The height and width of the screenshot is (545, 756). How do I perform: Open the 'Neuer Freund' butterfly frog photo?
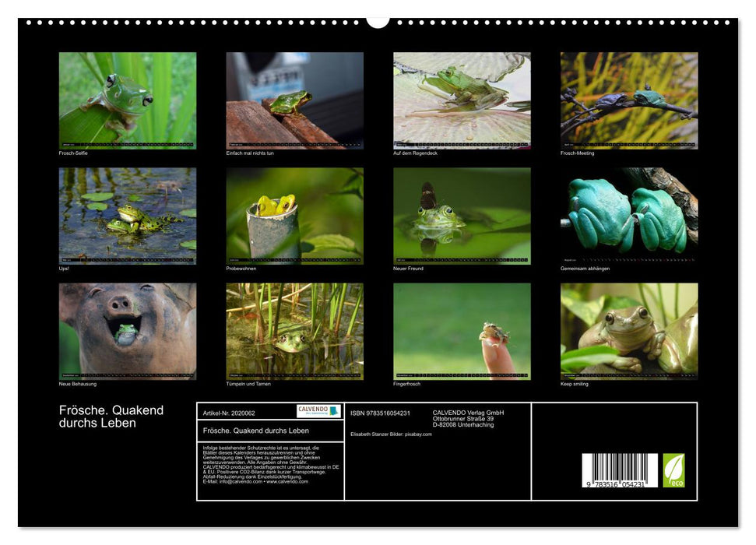[462, 216]
